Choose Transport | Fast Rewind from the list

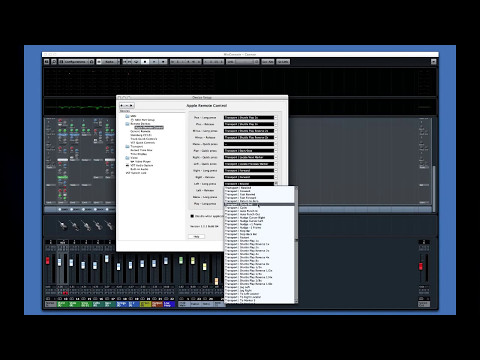(x=259, y=194)
